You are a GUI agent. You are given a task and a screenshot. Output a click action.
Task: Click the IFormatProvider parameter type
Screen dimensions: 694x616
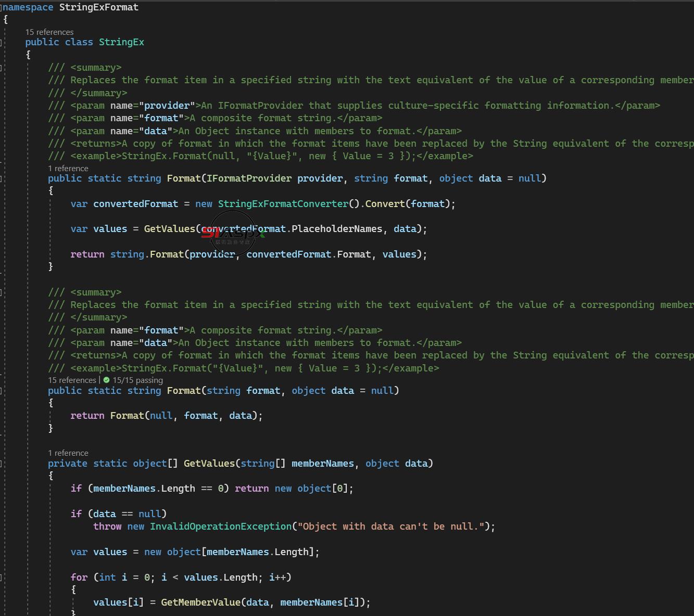click(x=249, y=178)
